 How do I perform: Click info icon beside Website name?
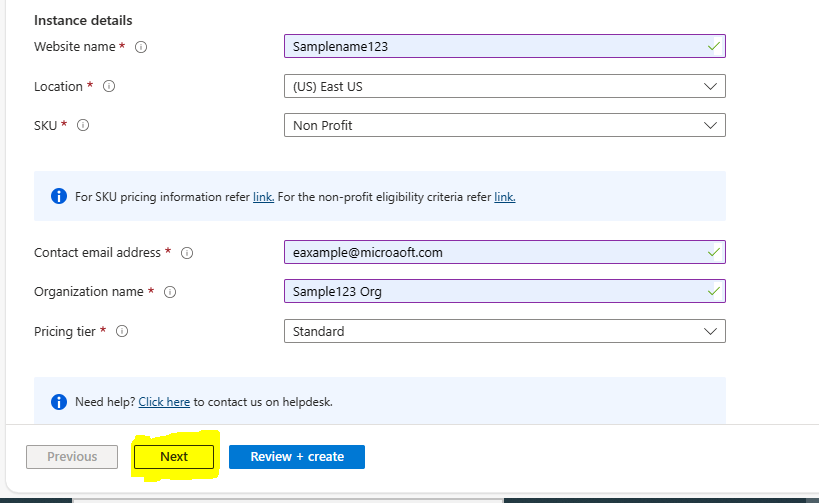pos(141,47)
